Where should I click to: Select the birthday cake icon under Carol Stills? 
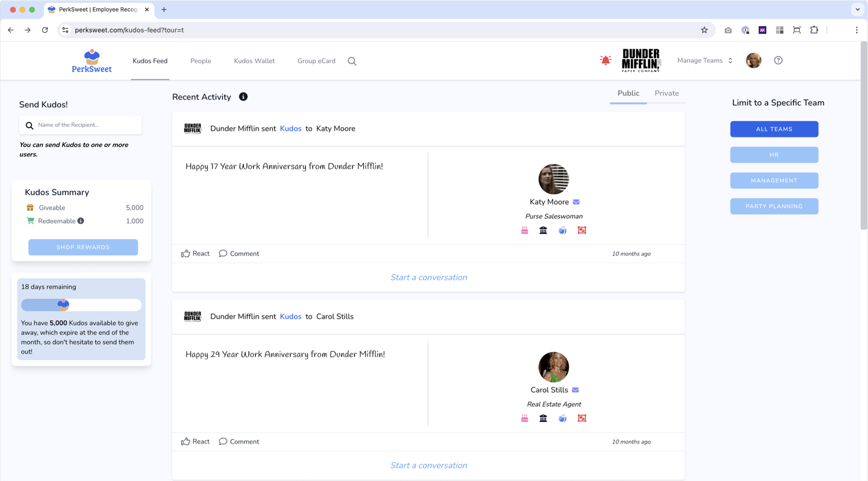point(525,418)
